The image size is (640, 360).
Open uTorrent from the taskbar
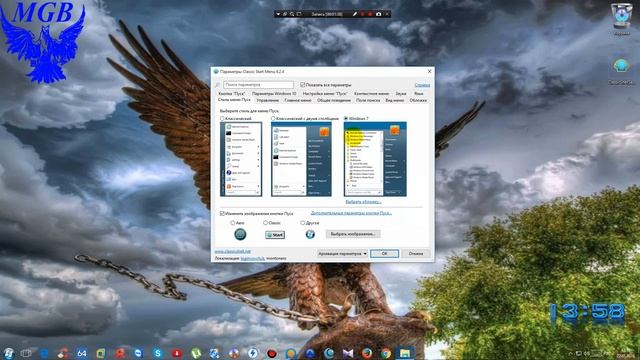196,353
